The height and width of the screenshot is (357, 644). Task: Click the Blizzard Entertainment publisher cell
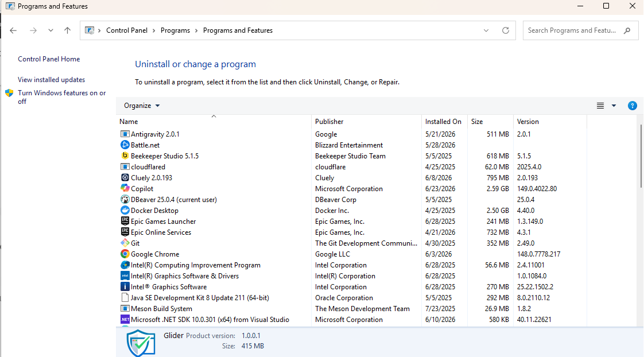click(349, 145)
